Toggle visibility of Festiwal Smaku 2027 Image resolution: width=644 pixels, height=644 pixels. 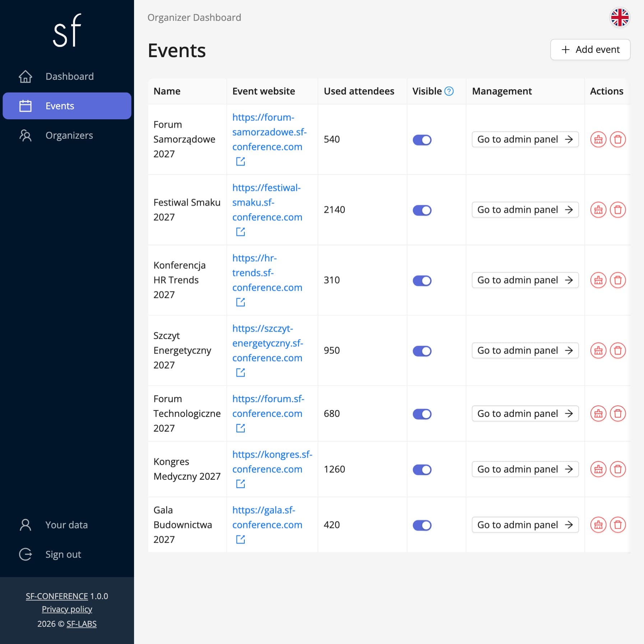click(x=422, y=210)
